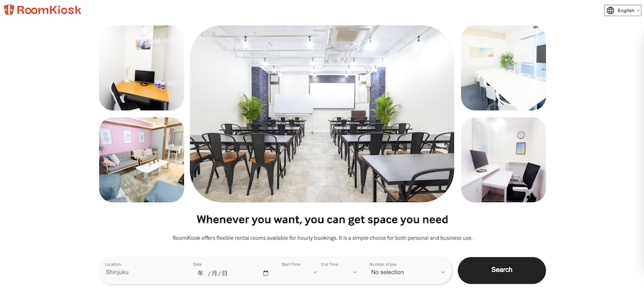644x293 pixels.
Task: Select the day (日) segment of Date
Action: pos(225,273)
